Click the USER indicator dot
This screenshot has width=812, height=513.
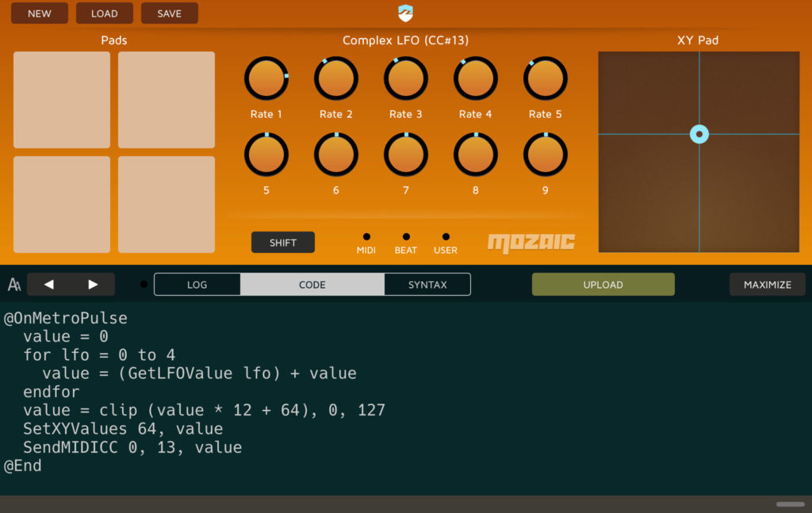[446, 236]
